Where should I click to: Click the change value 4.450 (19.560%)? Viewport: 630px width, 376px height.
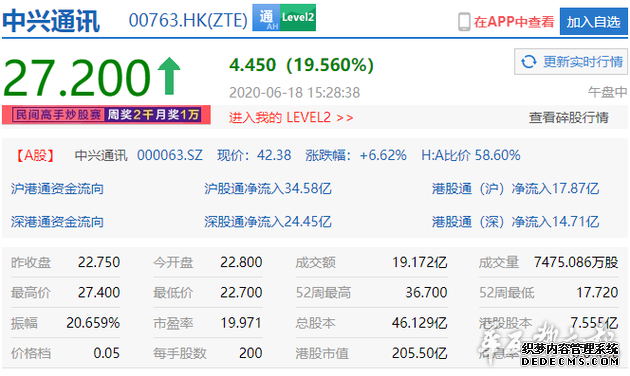[x=301, y=65]
